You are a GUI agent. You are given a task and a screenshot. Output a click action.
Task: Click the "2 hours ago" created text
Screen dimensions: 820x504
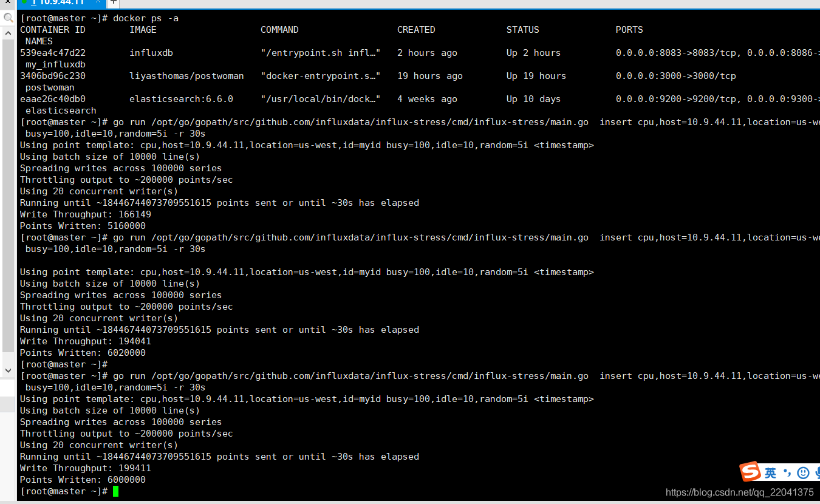[427, 53]
